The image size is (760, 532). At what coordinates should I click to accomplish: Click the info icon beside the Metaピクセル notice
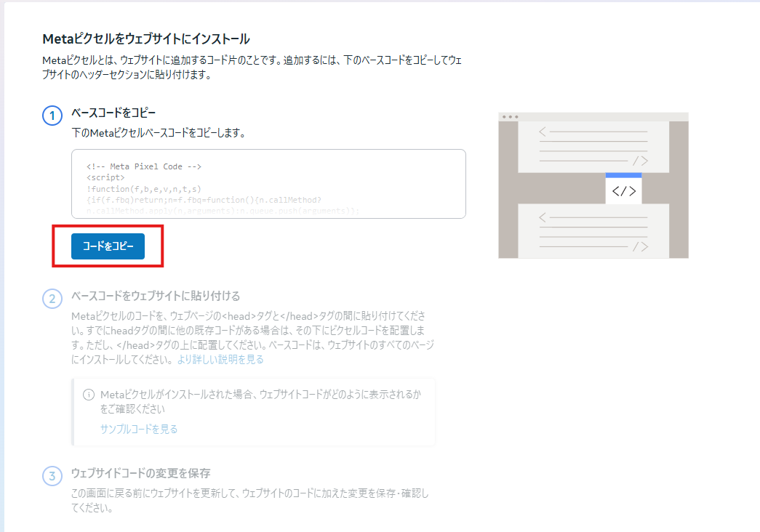pyautogui.click(x=89, y=395)
